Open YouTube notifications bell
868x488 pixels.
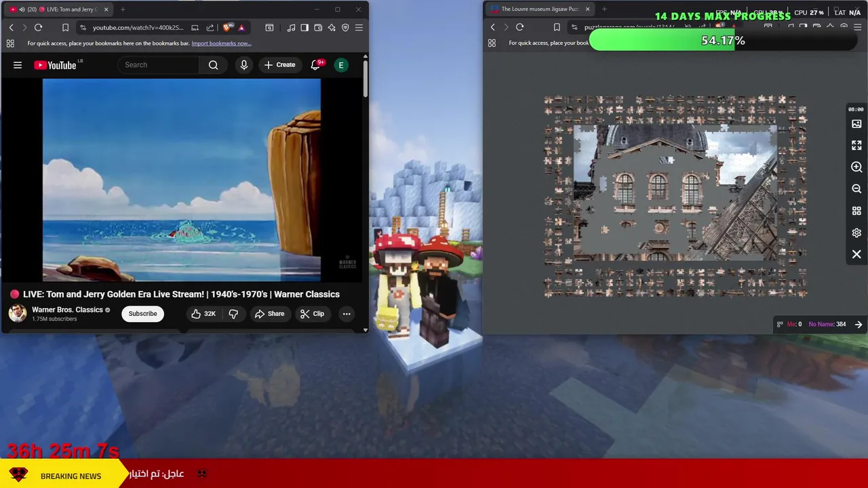click(x=315, y=65)
